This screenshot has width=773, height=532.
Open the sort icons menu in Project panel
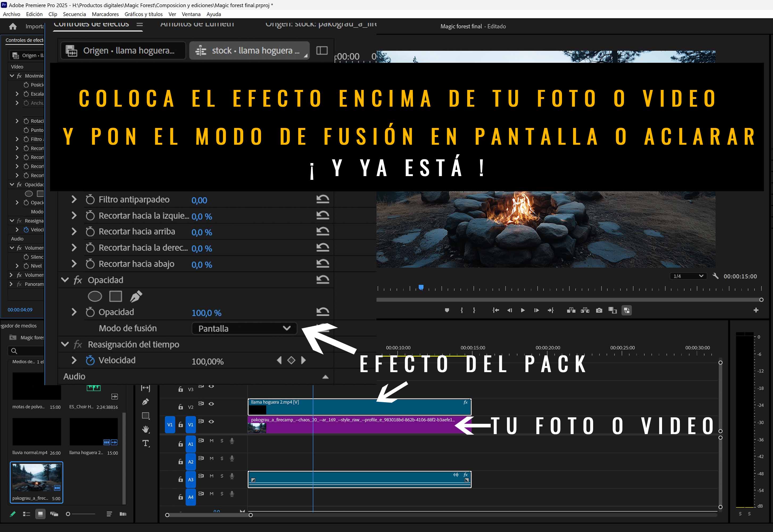pyautogui.click(x=109, y=514)
